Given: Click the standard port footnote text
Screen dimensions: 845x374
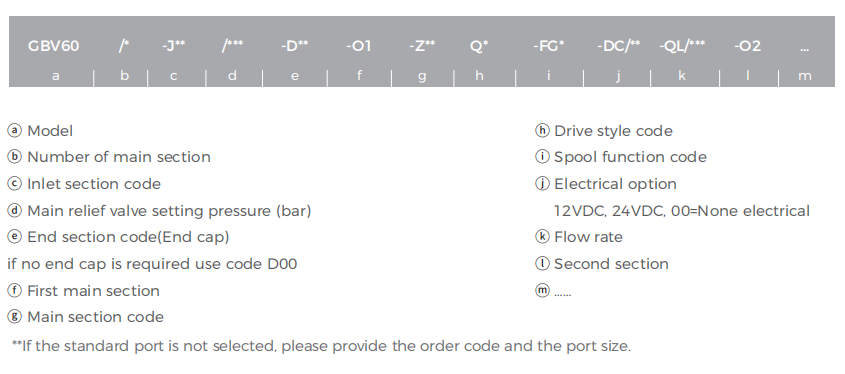Looking at the screenshot, I should coord(321,346).
